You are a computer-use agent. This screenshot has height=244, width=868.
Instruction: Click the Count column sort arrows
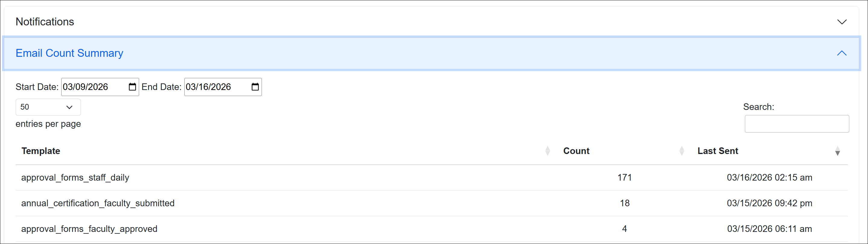682,151
